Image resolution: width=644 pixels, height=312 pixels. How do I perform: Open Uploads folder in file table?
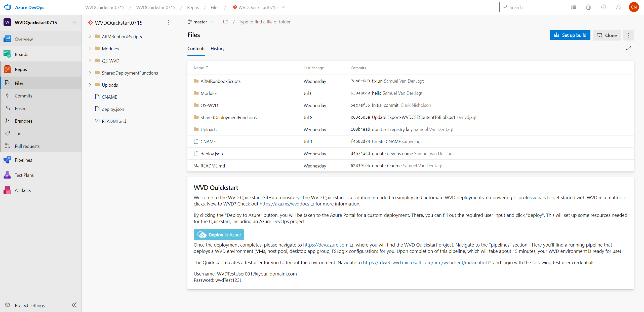(209, 129)
